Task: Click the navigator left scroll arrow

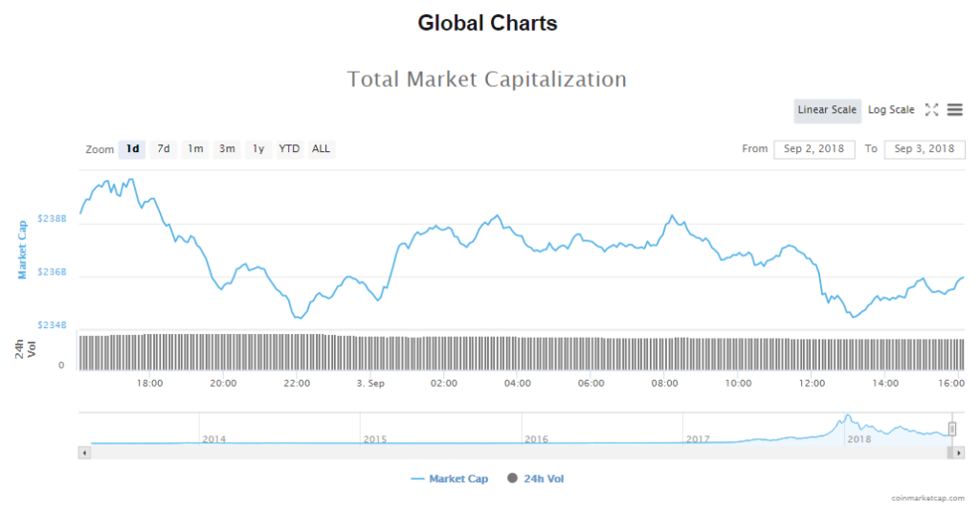Action: (84, 452)
